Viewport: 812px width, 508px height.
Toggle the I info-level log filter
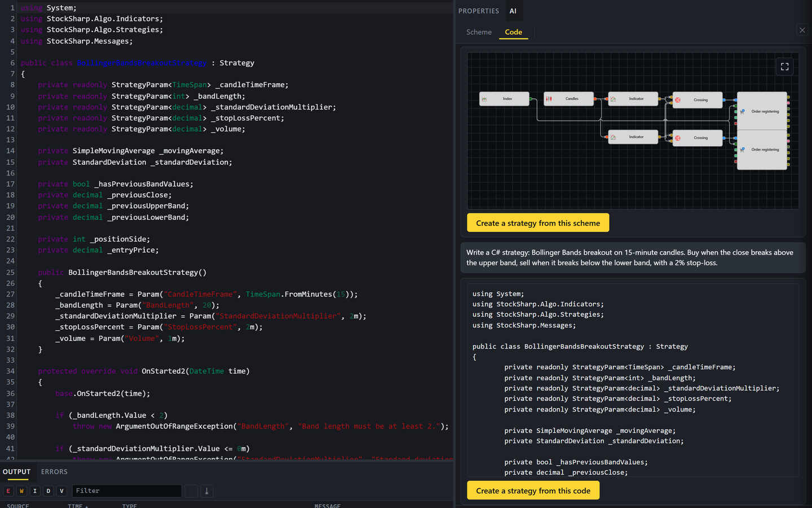[35, 491]
